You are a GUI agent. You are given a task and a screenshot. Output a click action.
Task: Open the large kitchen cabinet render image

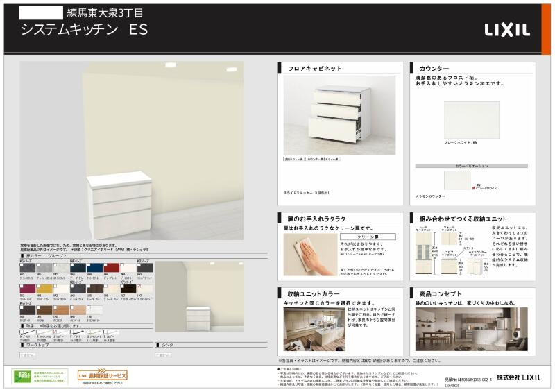(x=132, y=151)
